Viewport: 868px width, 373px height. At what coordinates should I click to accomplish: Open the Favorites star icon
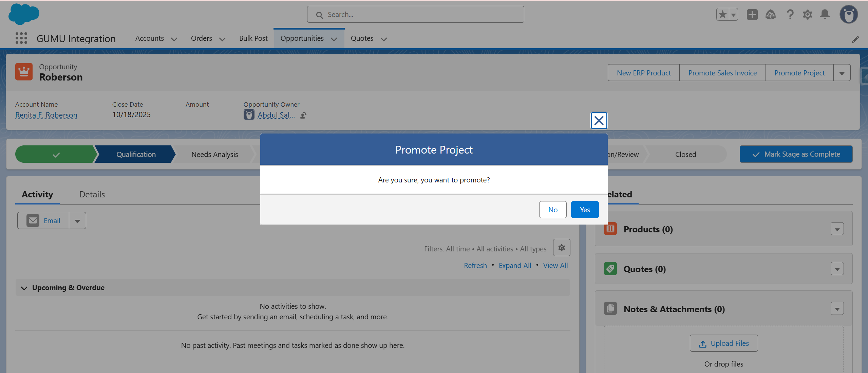pyautogui.click(x=722, y=15)
